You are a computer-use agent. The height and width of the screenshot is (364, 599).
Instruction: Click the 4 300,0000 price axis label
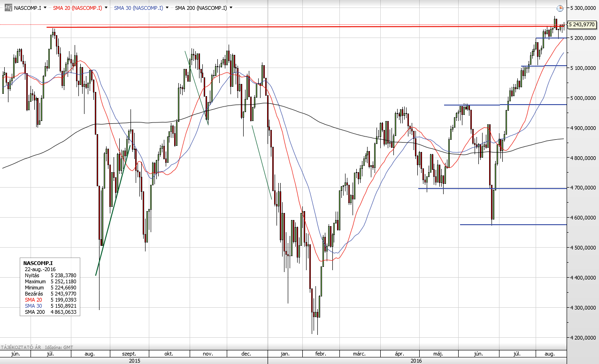click(582, 308)
